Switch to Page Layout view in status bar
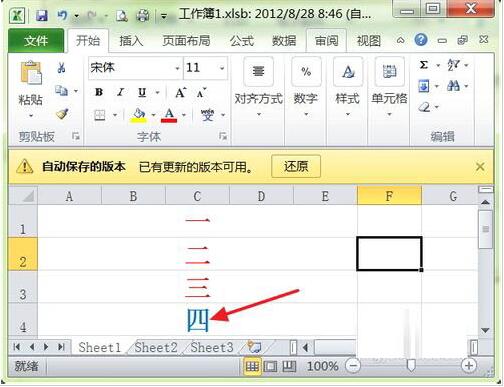 click(270, 366)
